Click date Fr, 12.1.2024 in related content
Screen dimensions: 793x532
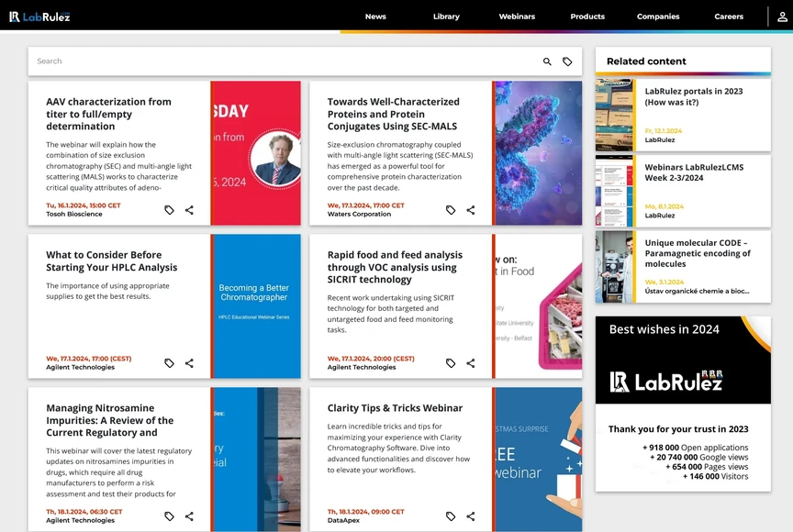coord(664,131)
